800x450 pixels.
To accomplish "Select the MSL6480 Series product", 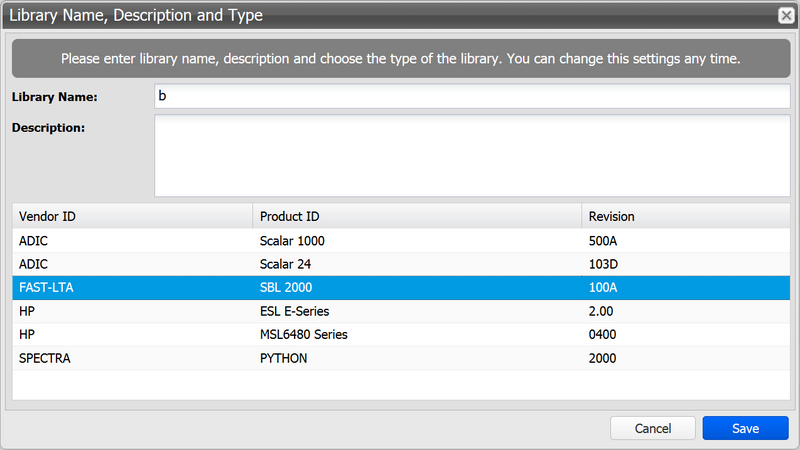I will click(303, 334).
